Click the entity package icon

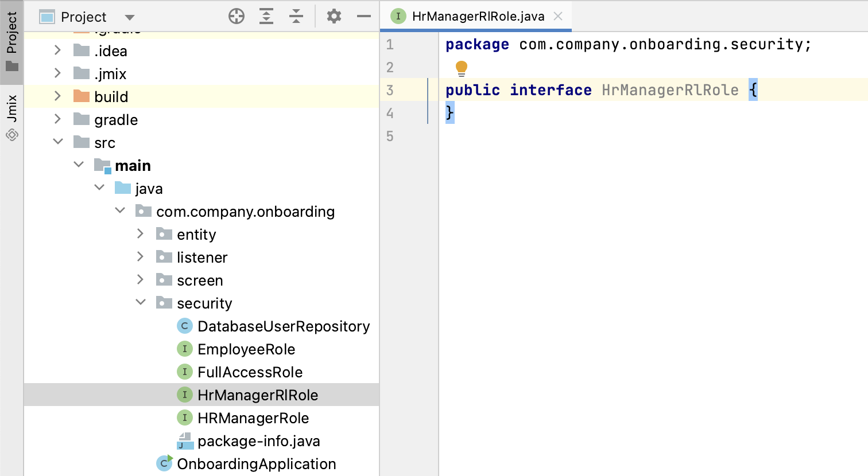pyautogui.click(x=164, y=234)
